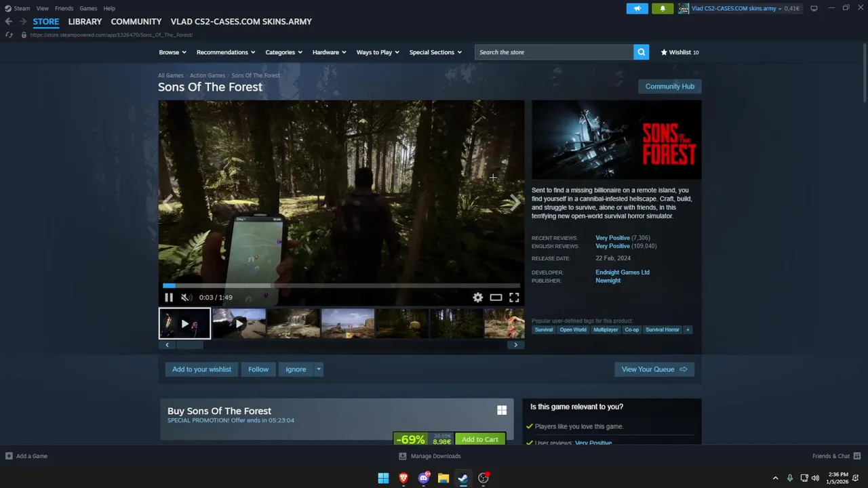Open video settings gear
The width and height of the screenshot is (868, 488).
478,298
